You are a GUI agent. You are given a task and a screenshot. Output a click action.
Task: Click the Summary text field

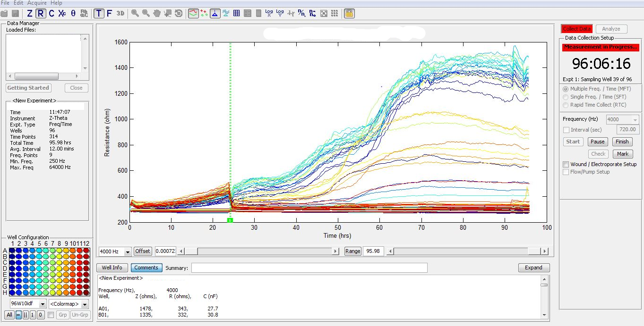pos(309,268)
